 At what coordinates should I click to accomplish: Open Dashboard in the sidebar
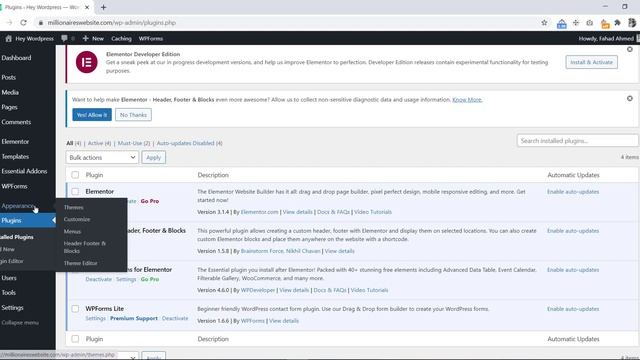point(16,58)
